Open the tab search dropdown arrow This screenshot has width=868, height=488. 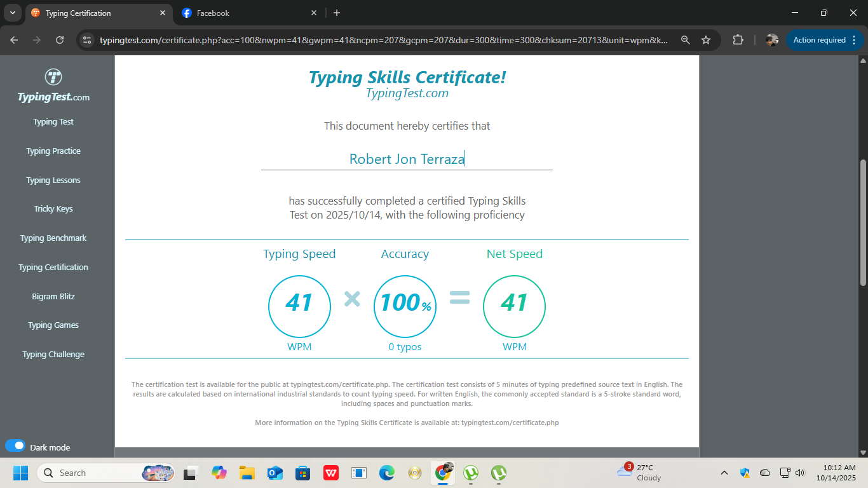click(x=13, y=13)
